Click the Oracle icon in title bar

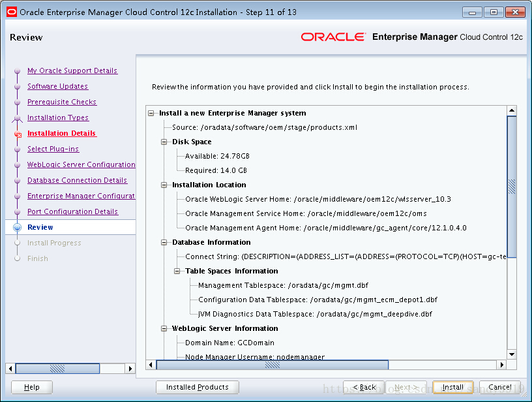click(12, 12)
